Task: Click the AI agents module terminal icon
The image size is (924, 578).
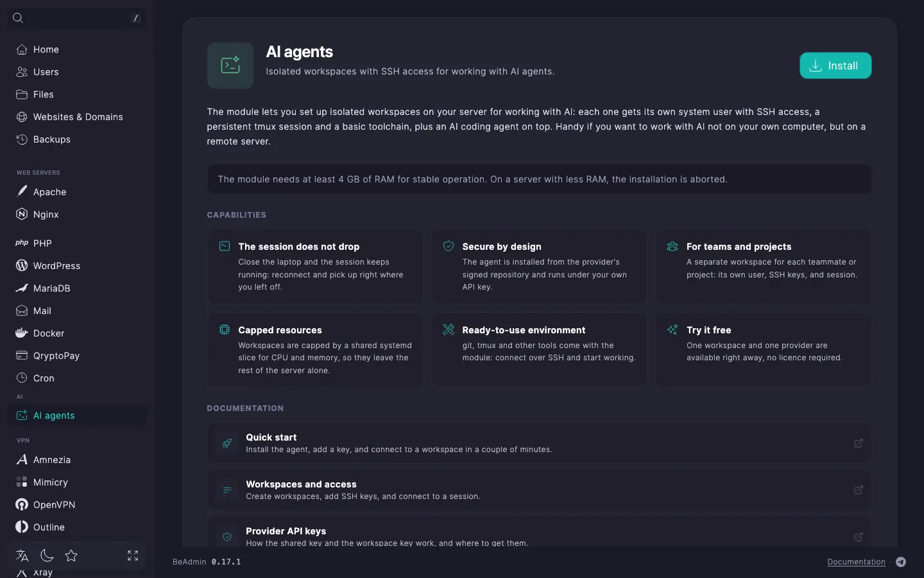Action: click(x=230, y=65)
